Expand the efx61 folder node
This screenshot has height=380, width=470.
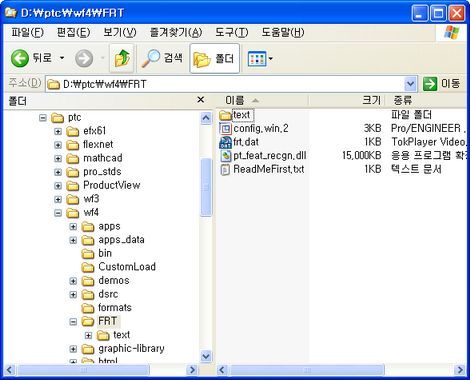(58, 131)
